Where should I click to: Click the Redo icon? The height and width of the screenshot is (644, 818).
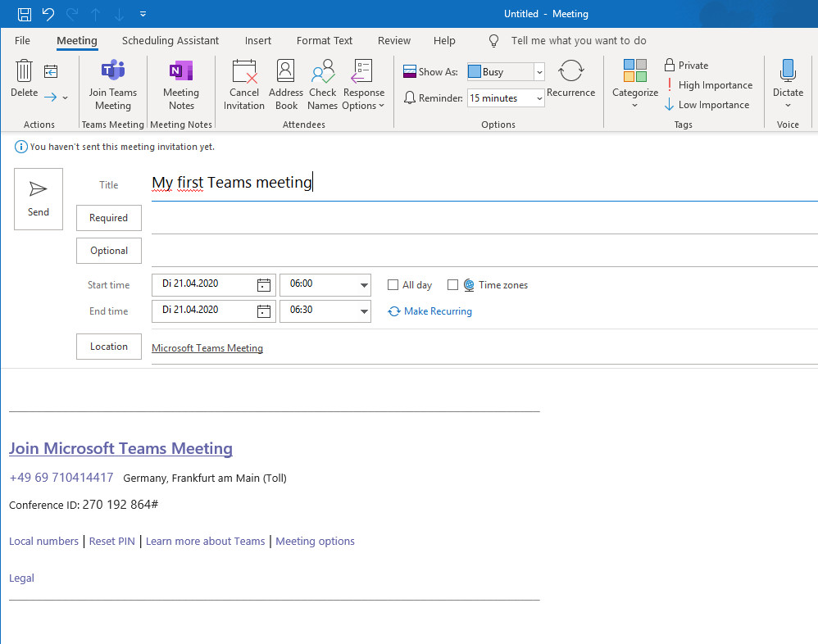[72, 14]
